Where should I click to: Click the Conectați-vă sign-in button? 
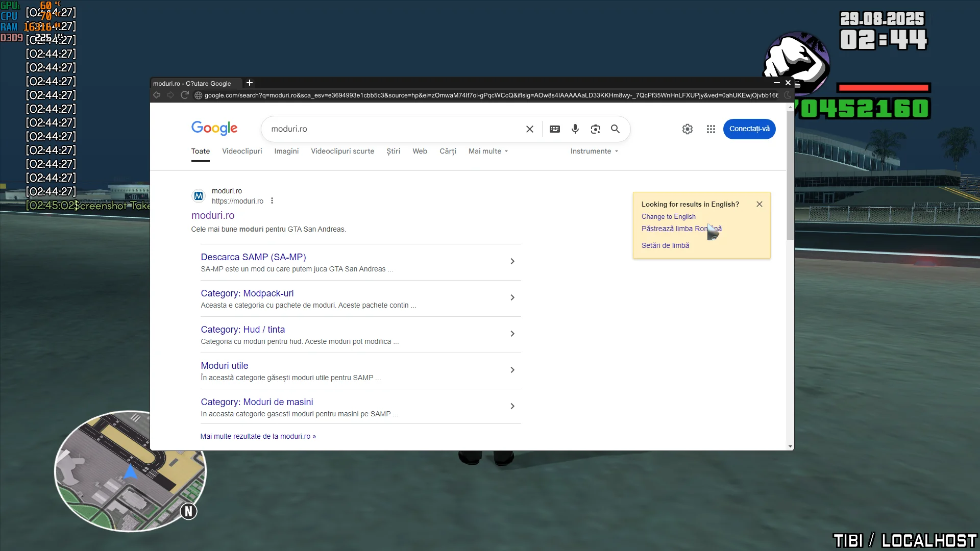pos(749,129)
